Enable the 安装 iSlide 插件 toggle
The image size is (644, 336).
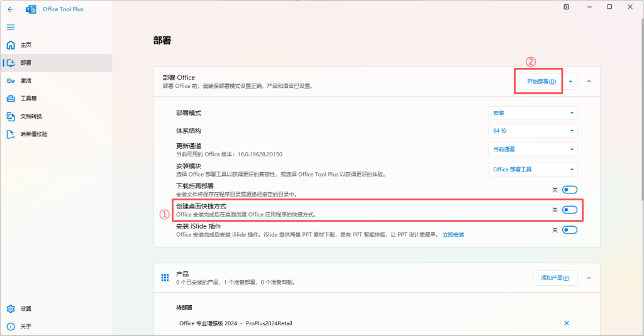[569, 230]
